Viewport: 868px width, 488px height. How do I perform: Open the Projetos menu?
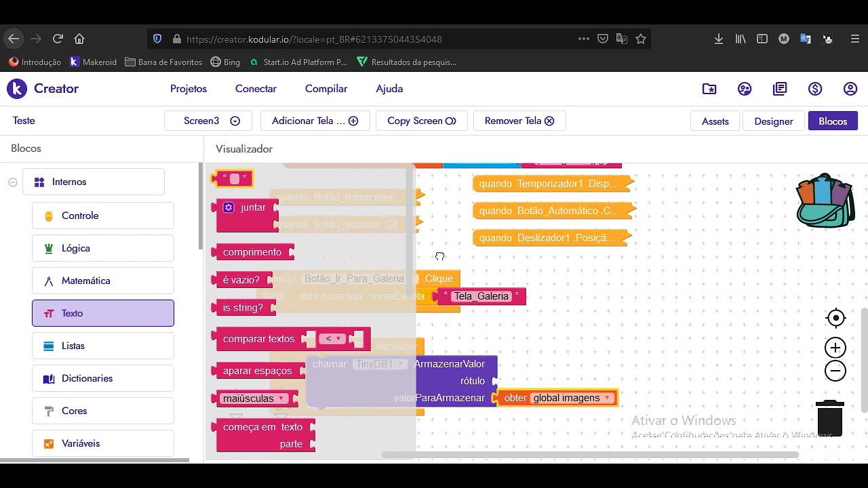[189, 89]
